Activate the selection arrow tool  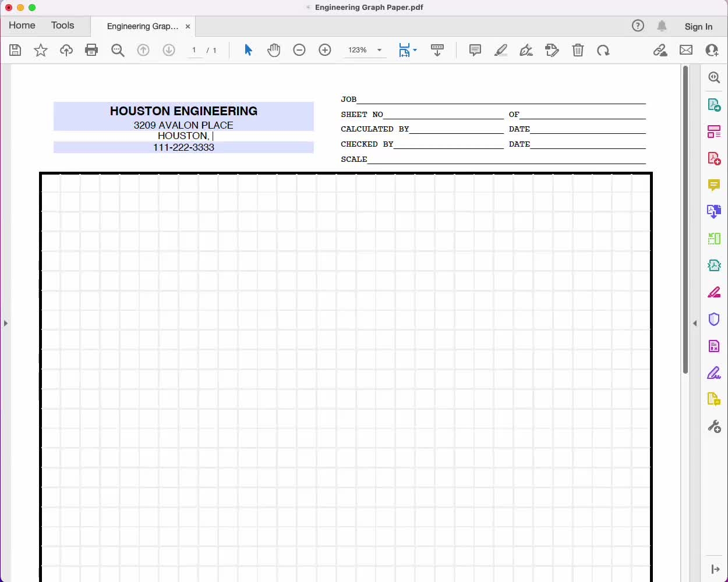click(248, 50)
